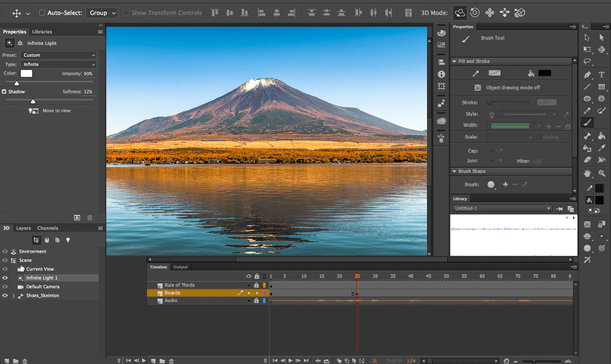Click the Move to view label
The width and height of the screenshot is (611, 364).
(x=57, y=111)
